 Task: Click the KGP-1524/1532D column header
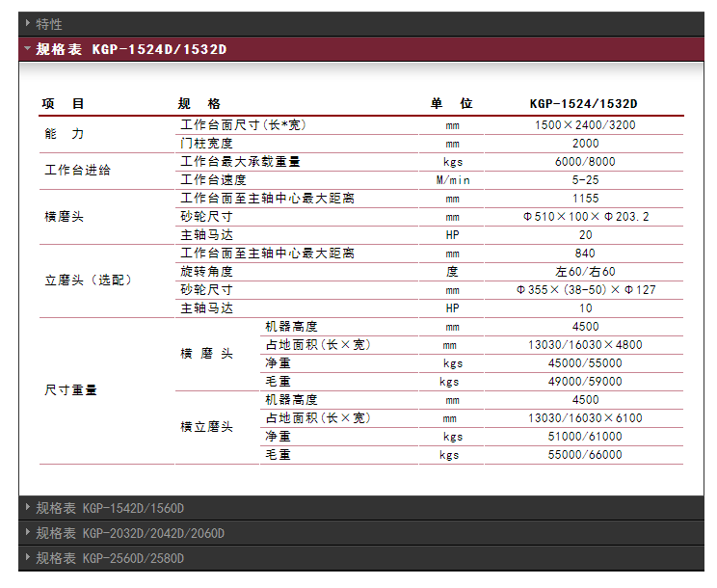[583, 104]
